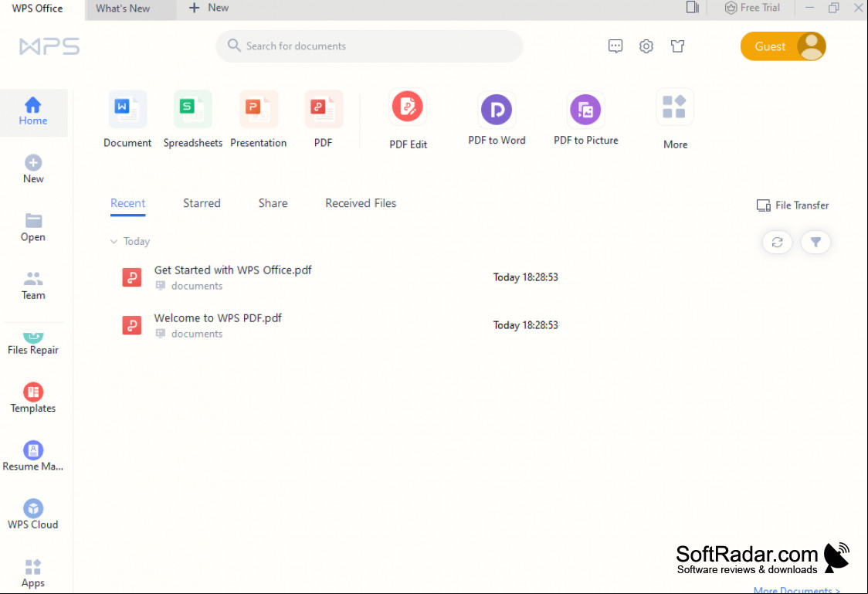Click documents location under Get Started file
868x594 pixels.
[196, 286]
